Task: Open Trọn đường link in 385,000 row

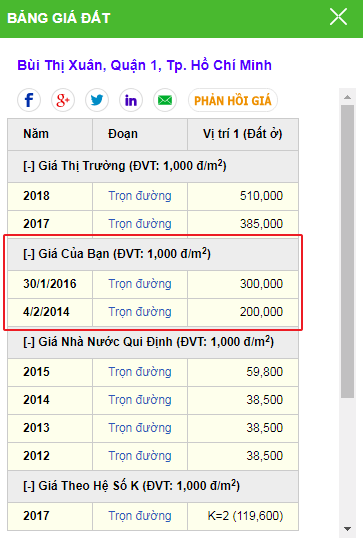Action: click(140, 224)
